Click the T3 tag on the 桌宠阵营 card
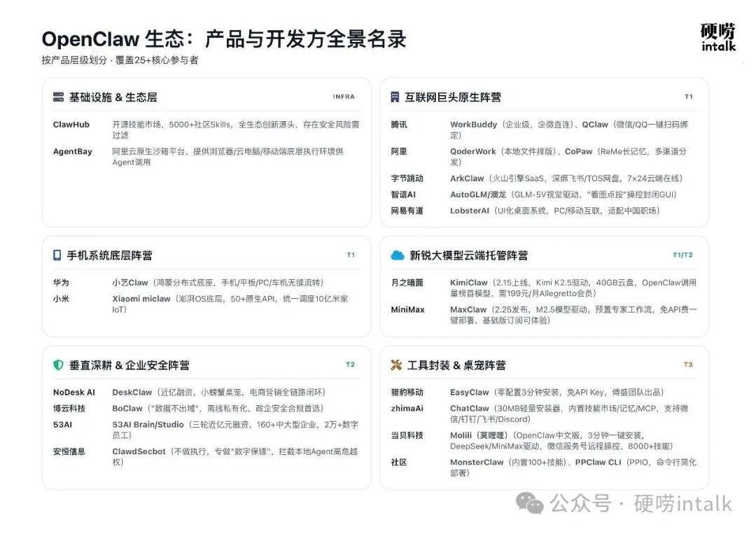This screenshot has height=534, width=756. (689, 365)
